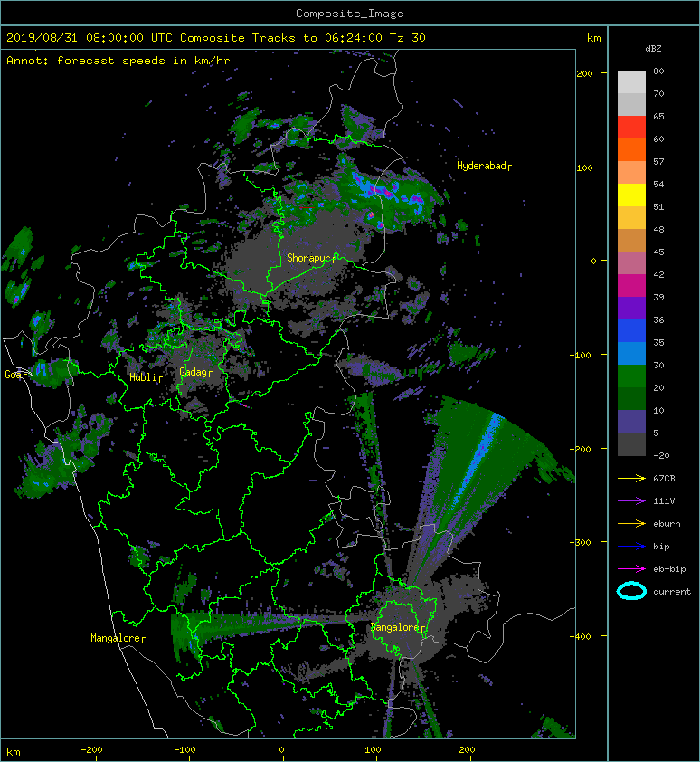The height and width of the screenshot is (762, 700).
Task: Pick the light blue swatch between 35 and 30
Action: pyautogui.click(x=631, y=354)
